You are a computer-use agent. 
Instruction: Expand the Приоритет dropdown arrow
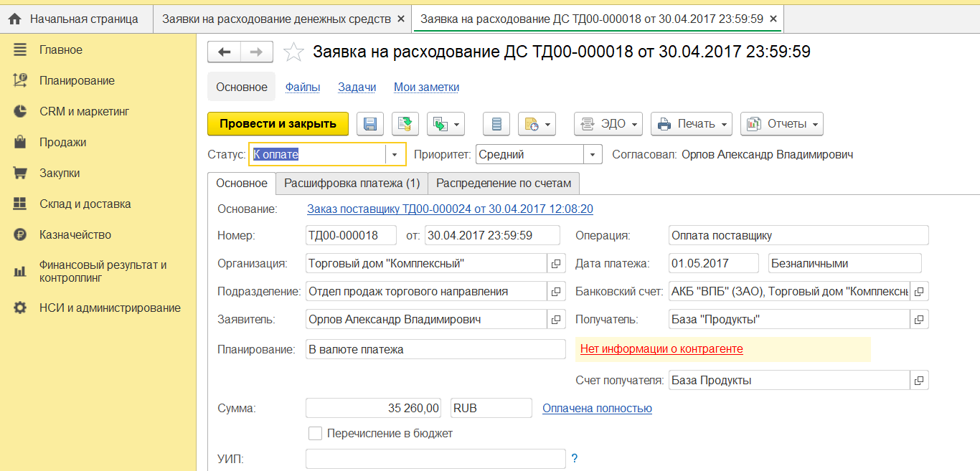[593, 154]
